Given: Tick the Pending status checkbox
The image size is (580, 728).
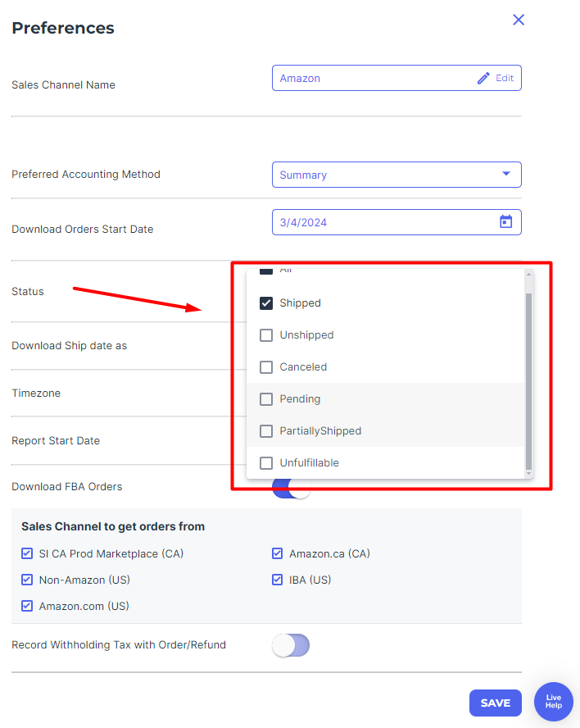Looking at the screenshot, I should (266, 399).
